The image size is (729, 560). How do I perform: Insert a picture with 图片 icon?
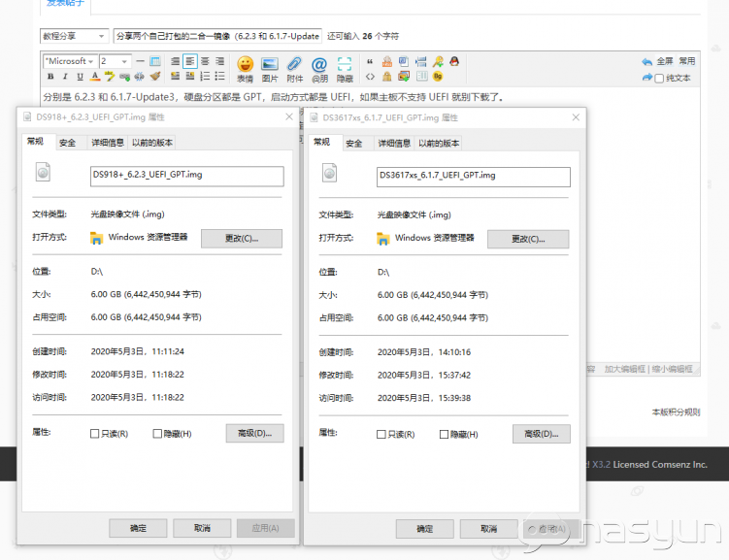click(270, 69)
